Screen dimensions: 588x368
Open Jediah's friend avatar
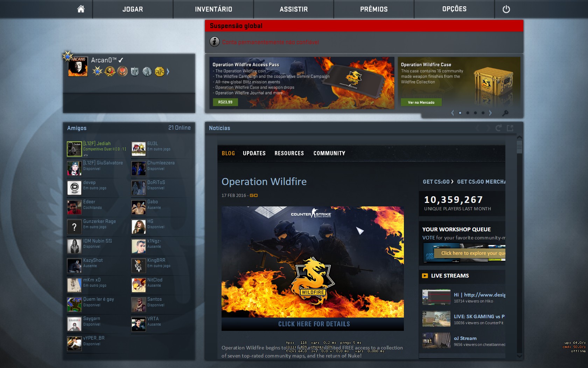[74, 149]
